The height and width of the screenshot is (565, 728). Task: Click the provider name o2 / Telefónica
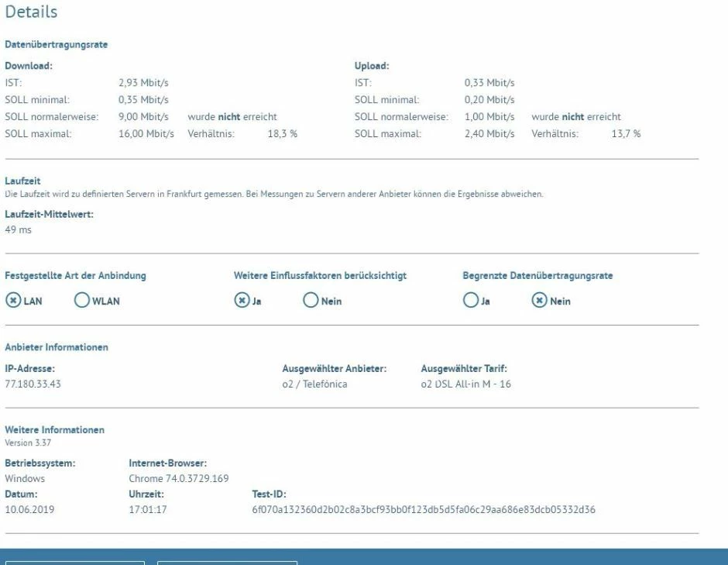click(x=314, y=384)
